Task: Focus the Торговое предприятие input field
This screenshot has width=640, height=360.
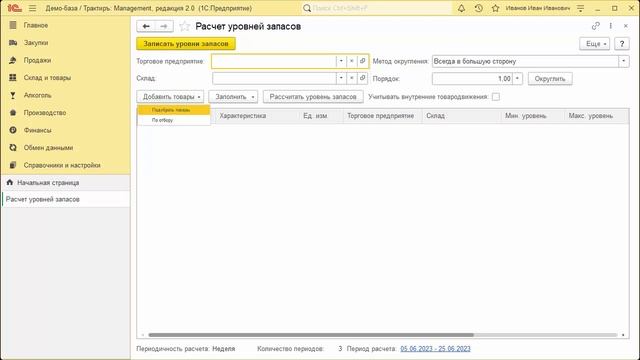Action: [274, 61]
